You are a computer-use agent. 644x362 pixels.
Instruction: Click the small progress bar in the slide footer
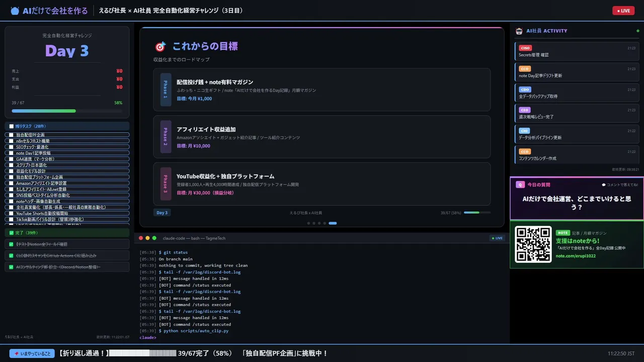[477, 213]
